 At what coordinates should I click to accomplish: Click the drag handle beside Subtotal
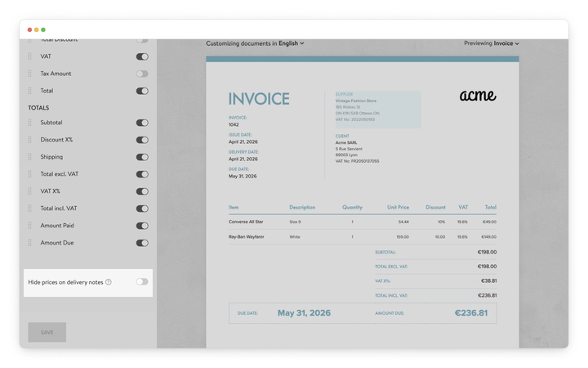pos(29,123)
